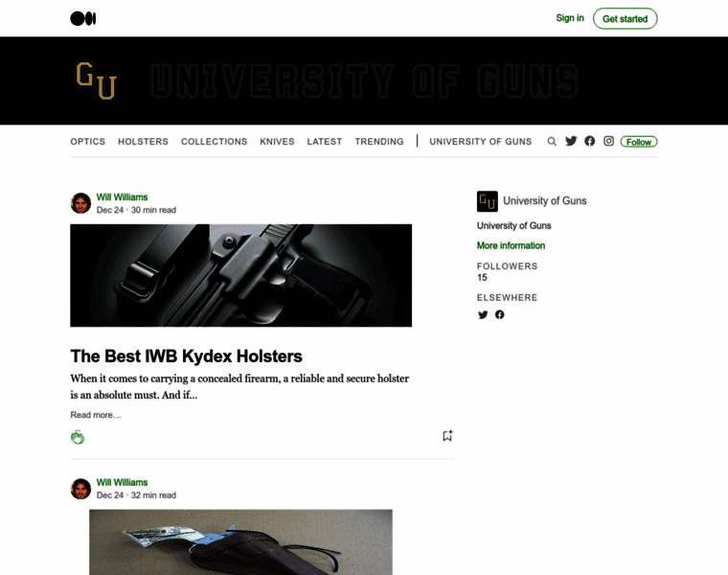The image size is (728, 575).
Task: Click the FOLLOWERS heading in sidebar
Action: click(x=507, y=266)
